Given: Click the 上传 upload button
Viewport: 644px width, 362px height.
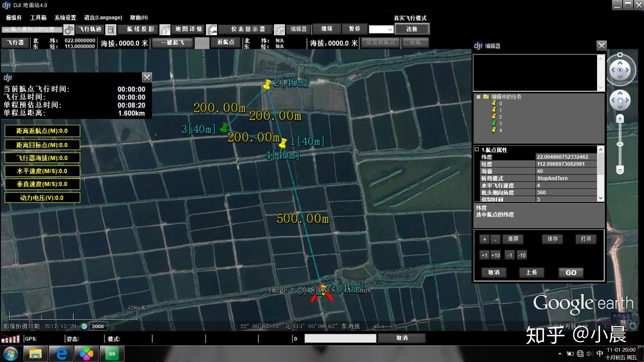Looking at the screenshot, I should coord(531,273).
